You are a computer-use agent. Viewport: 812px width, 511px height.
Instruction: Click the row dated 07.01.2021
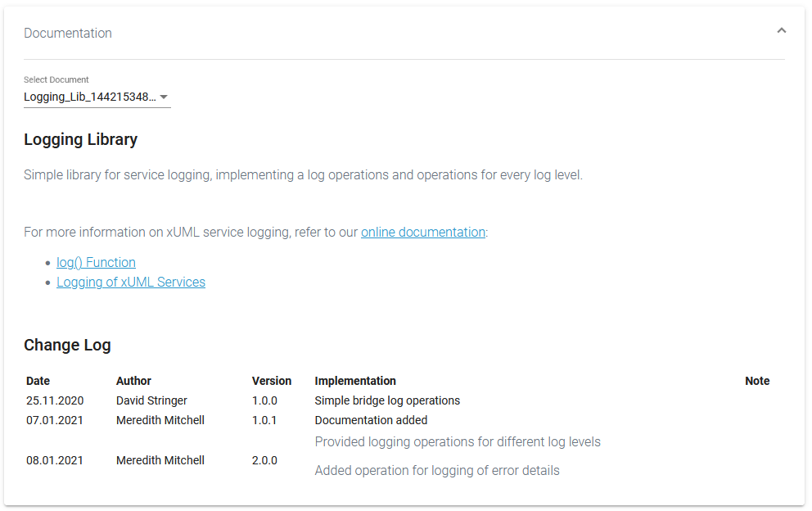[55, 420]
